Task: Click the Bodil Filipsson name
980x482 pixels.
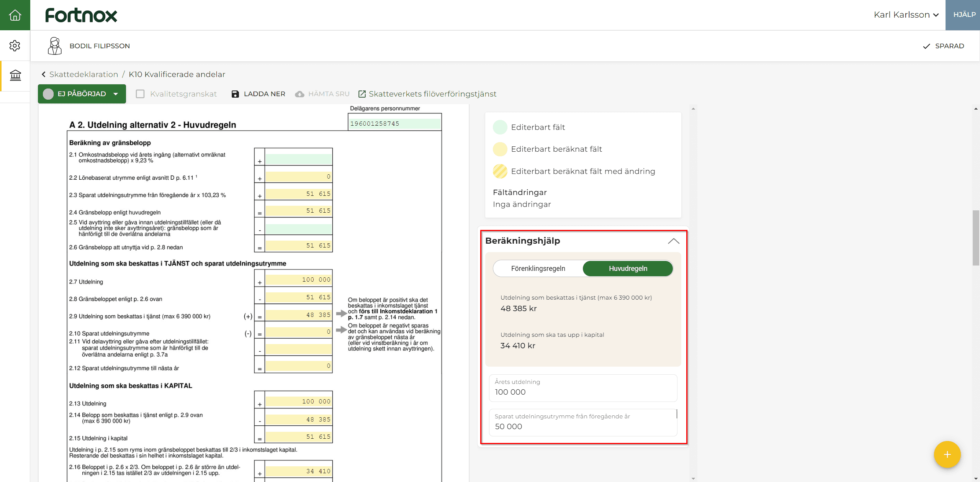Action: [x=100, y=46]
